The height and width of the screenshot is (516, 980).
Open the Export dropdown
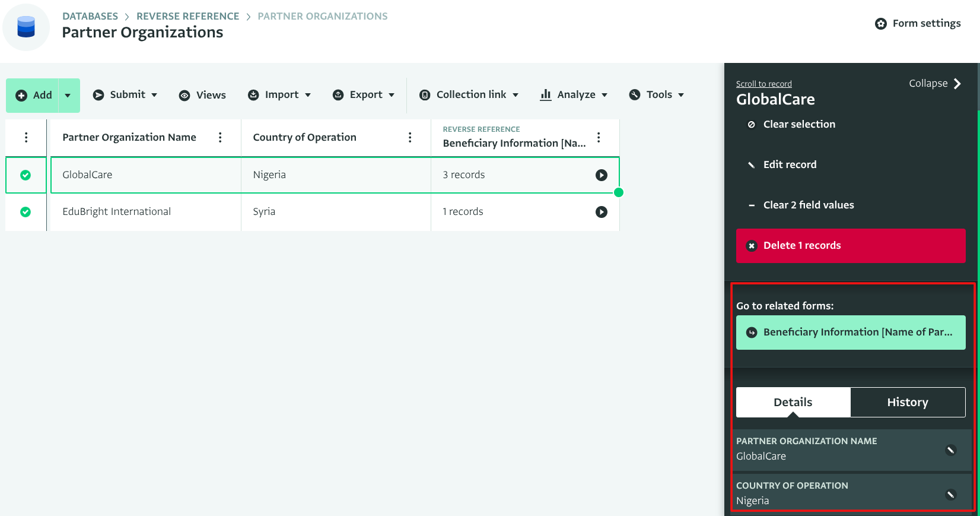pos(364,95)
